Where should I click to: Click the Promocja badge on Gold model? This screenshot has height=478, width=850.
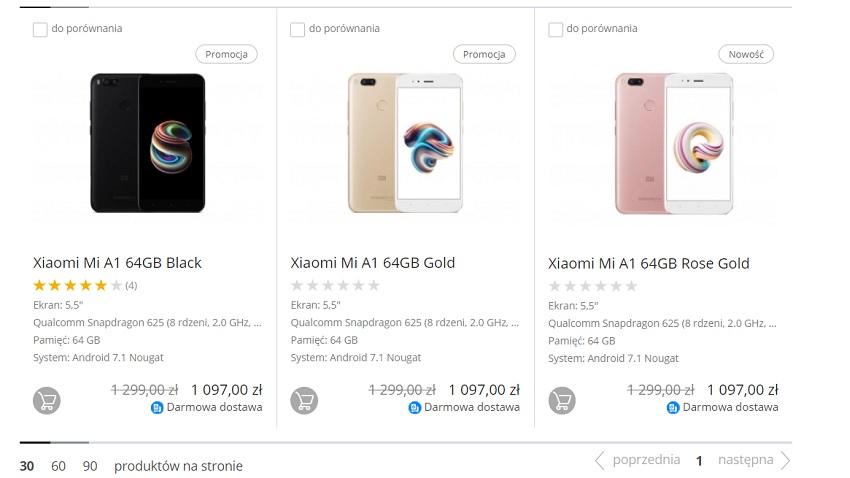[484, 54]
